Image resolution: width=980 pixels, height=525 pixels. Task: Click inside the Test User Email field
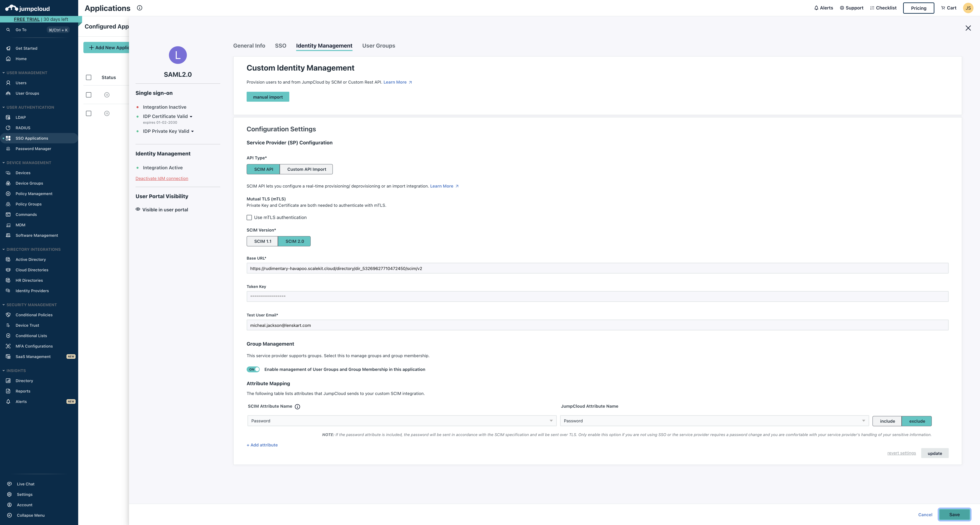click(597, 325)
